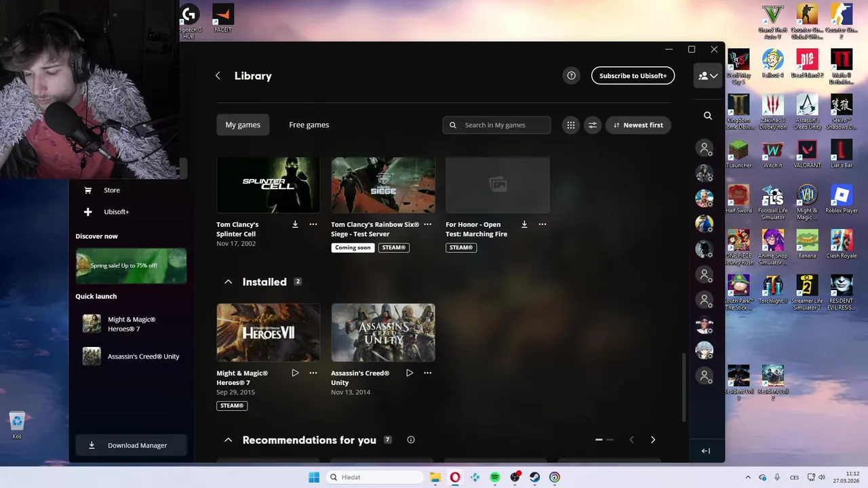Select Torchlight II desktop shortcut
Viewport: 868px width, 488px height.
[772, 290]
